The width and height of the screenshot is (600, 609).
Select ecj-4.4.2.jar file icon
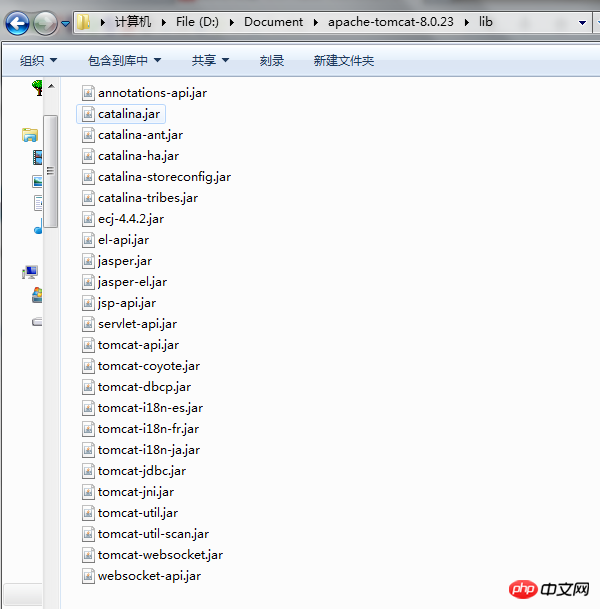pyautogui.click(x=88, y=219)
